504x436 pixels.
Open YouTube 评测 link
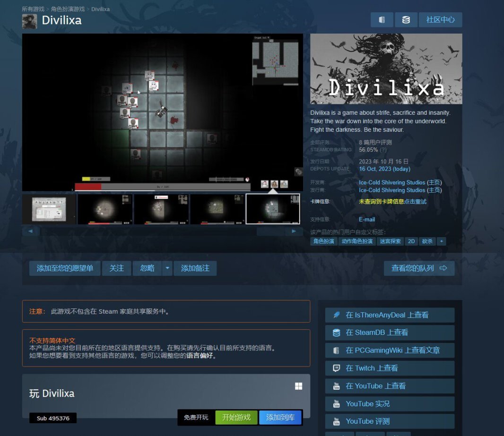click(390, 421)
